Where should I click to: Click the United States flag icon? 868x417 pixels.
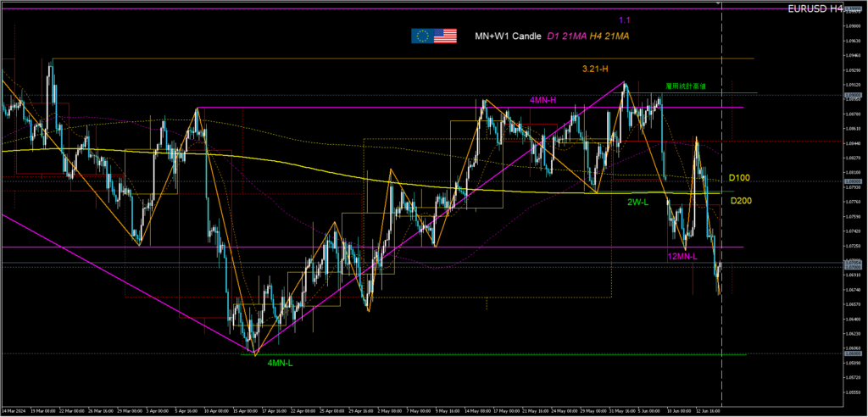446,36
